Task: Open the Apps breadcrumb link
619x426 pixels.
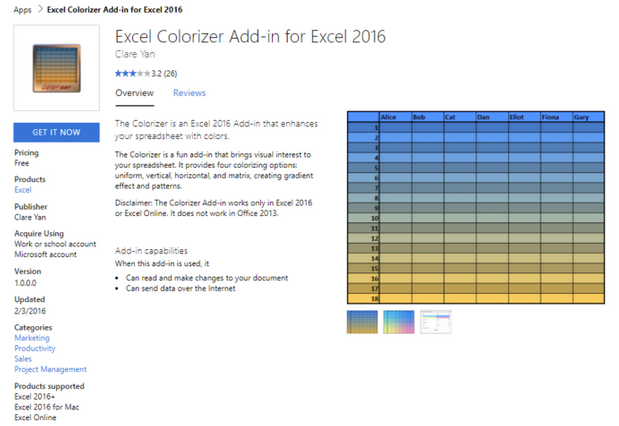Action: [x=22, y=10]
